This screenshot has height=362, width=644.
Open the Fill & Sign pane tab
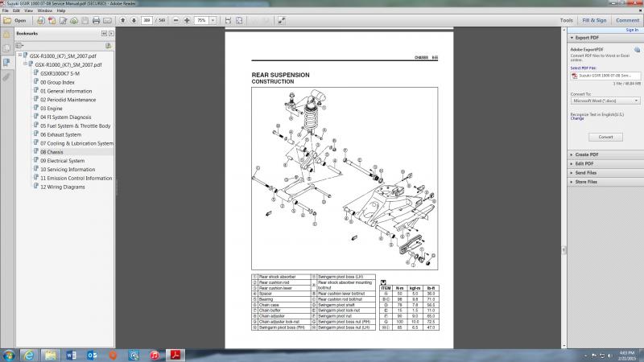click(594, 20)
